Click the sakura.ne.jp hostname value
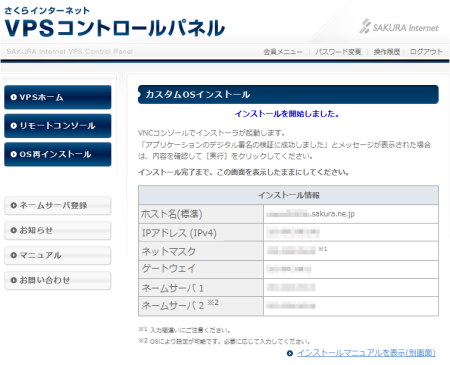 pos(310,214)
